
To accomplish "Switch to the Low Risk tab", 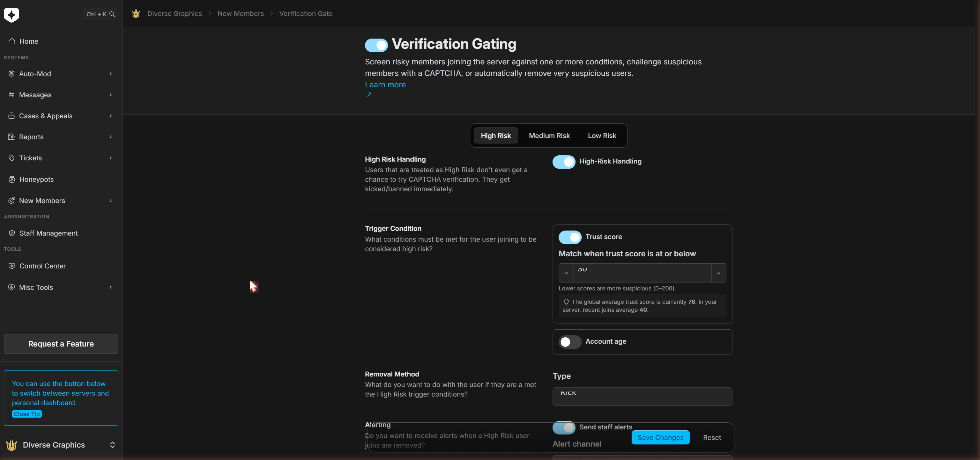I will (602, 136).
